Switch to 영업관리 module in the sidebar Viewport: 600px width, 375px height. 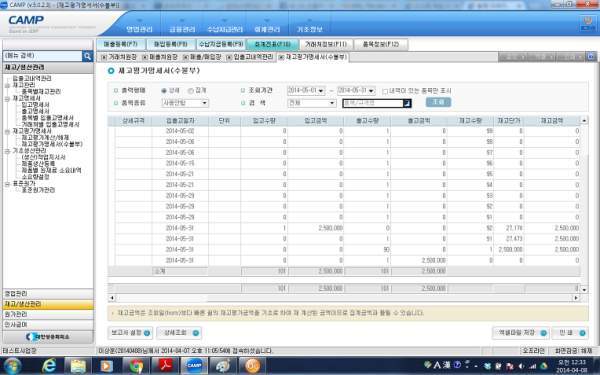[48, 294]
